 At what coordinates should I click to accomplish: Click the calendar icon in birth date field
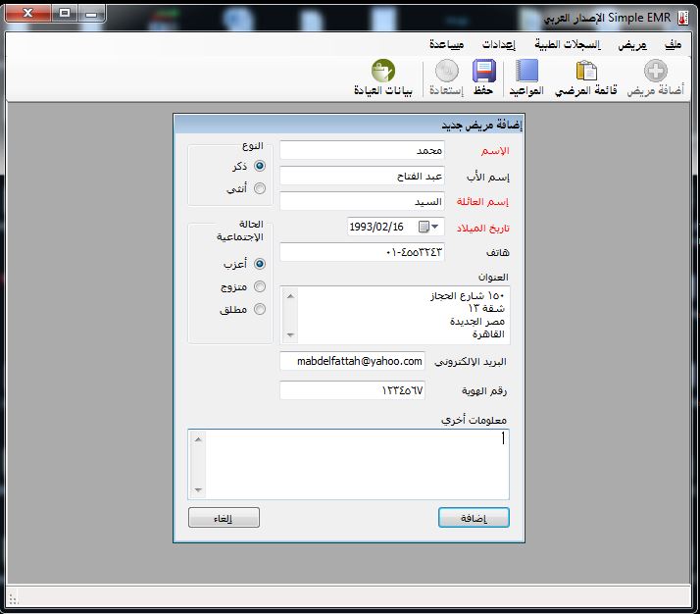pos(424,227)
